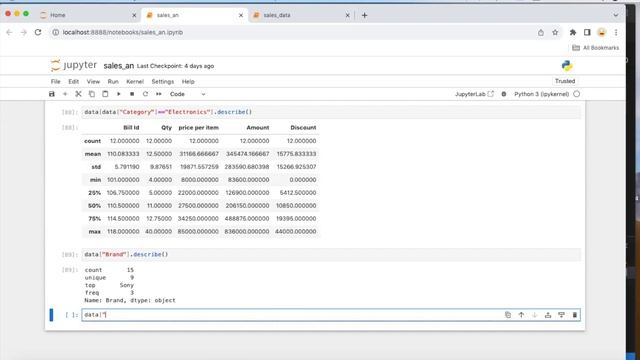
Task: Click the mean row label
Action: pyautogui.click(x=93, y=154)
